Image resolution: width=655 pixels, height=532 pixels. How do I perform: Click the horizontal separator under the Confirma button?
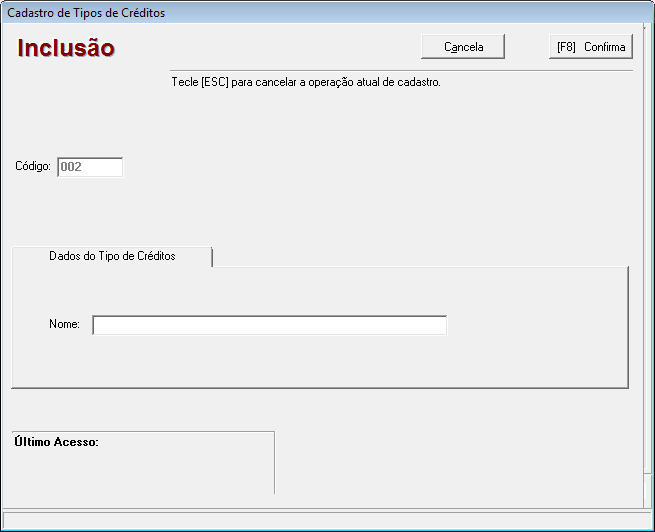tap(400, 71)
